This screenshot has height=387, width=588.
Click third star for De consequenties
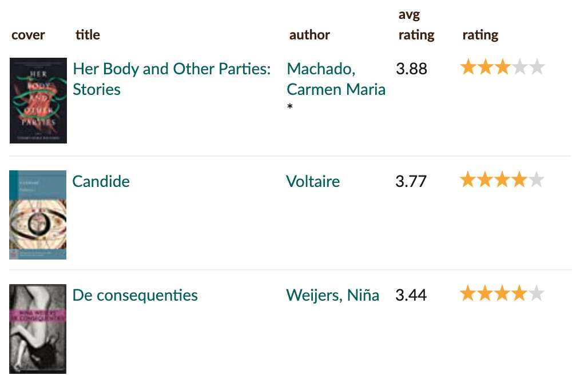(503, 293)
